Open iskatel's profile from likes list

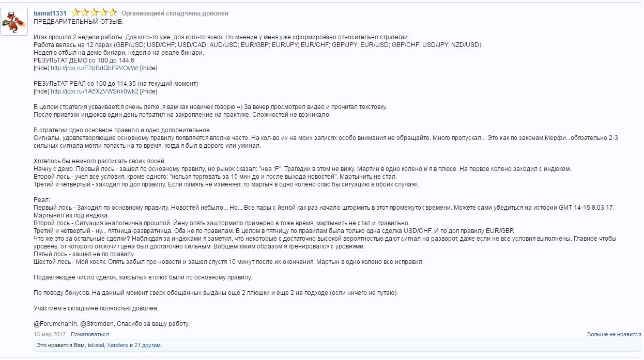pos(96,345)
